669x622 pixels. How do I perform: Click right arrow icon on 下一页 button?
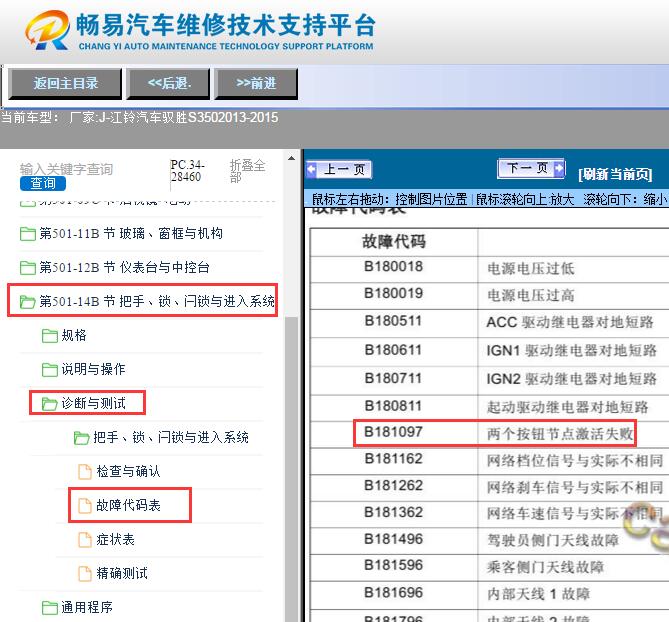point(558,169)
